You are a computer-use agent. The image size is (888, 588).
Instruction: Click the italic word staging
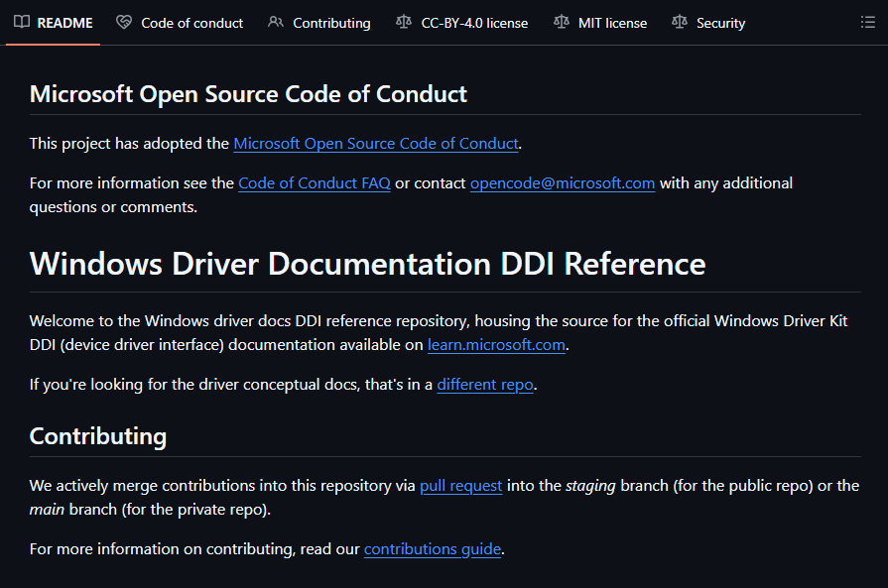tap(590, 486)
